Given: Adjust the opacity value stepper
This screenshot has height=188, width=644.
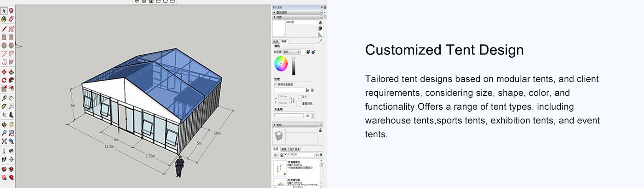Looking at the screenshot, I should (x=313, y=116).
